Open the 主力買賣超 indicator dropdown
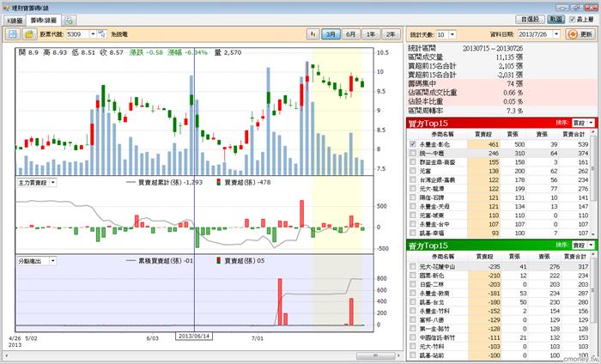This screenshot has height=364, width=601. tap(53, 183)
